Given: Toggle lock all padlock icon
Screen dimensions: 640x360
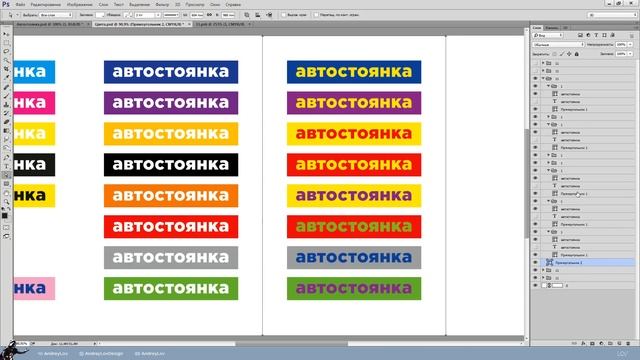Looking at the screenshot, I should pos(577,54).
